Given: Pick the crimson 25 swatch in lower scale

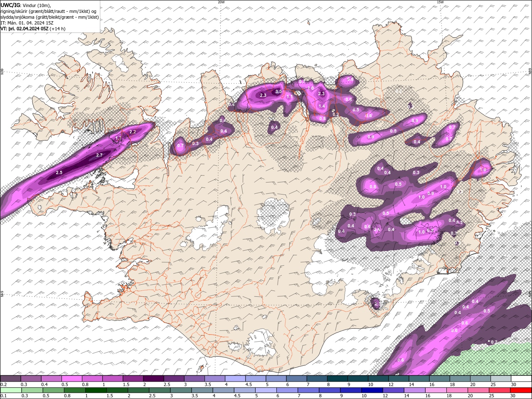Looking at the screenshot, I should point(500,390).
